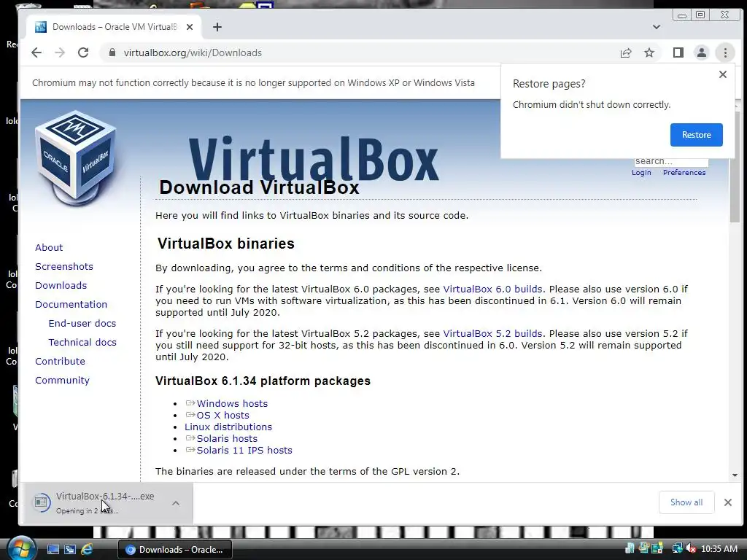Close the Downloads – Oracle VM VirtualBox tab
Screen dimensions: 747x560
(x=190, y=27)
